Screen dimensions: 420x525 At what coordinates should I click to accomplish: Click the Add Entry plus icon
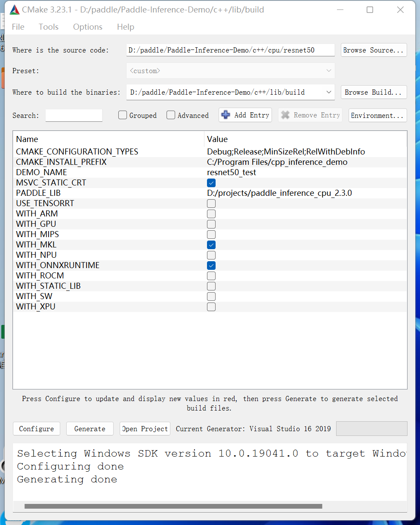[227, 115]
